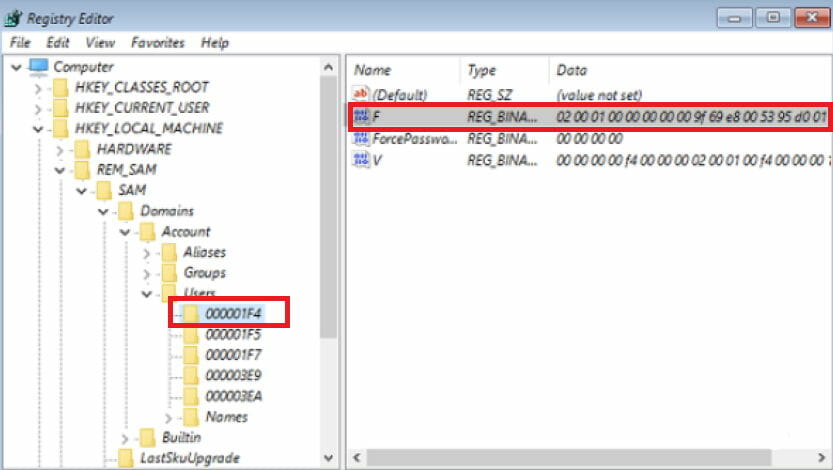Click the 000003EA folder icon
The height and width of the screenshot is (470, 833).
tap(191, 397)
